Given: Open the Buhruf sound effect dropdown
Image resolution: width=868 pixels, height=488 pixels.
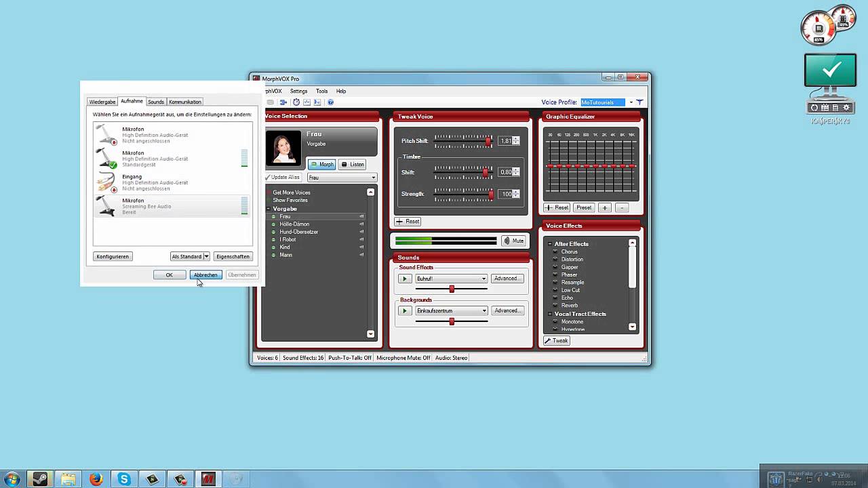Looking at the screenshot, I should pos(484,279).
